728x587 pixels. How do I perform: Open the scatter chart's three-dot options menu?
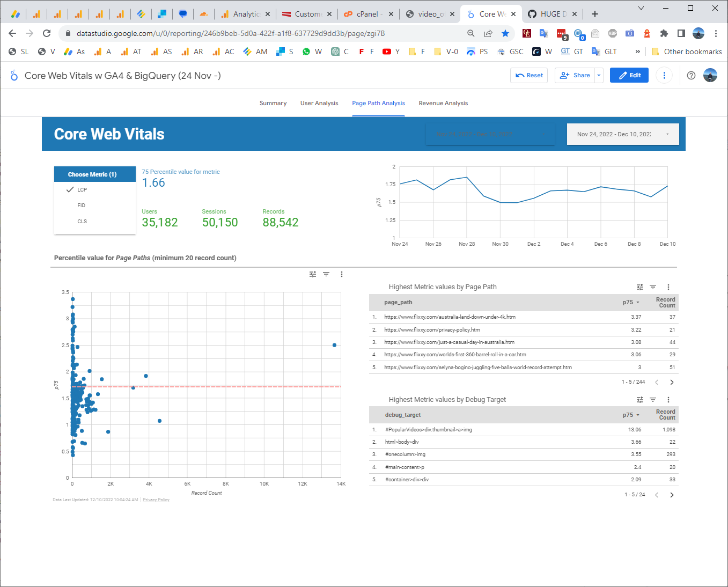click(x=342, y=274)
